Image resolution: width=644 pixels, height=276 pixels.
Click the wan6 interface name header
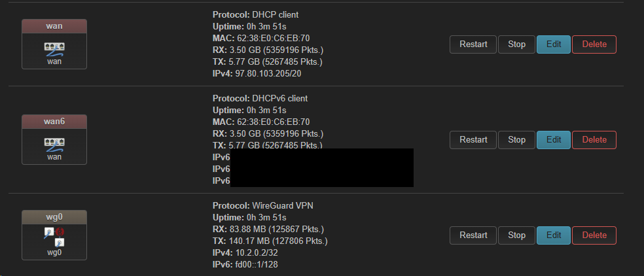pyautogui.click(x=54, y=121)
